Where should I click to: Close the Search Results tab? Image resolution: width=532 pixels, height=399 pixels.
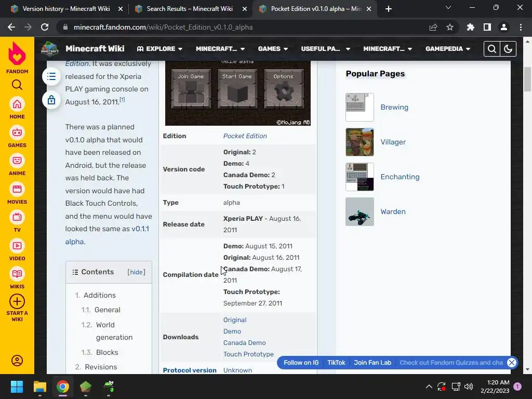[x=245, y=9]
